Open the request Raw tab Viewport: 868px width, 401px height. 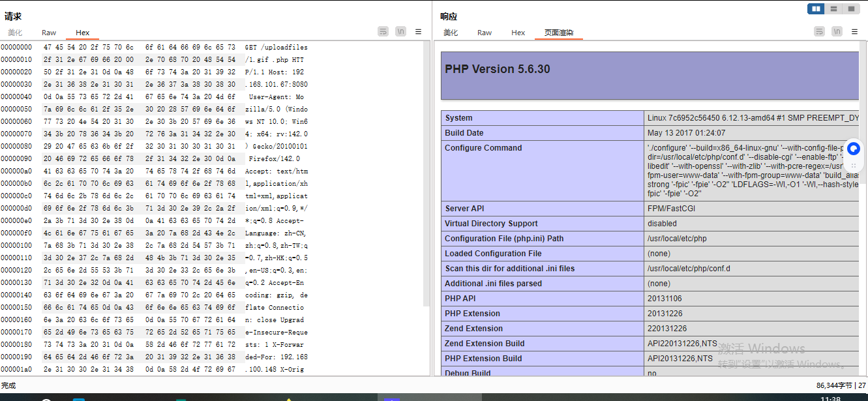(x=49, y=33)
